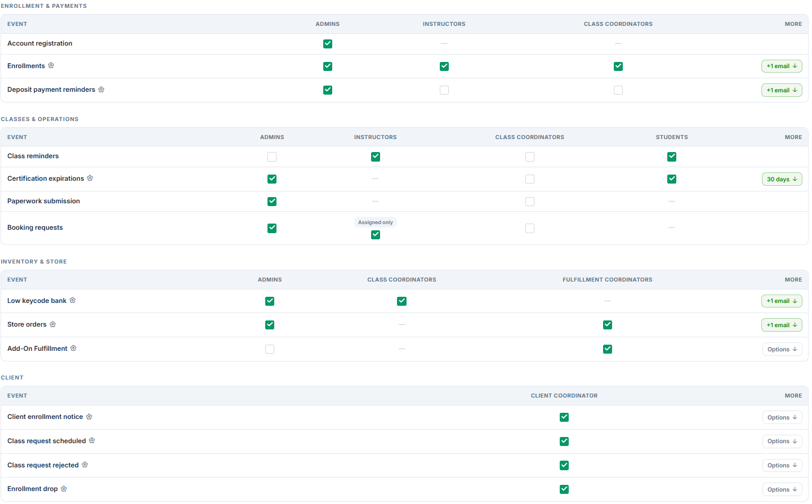The image size is (812, 504).
Task: Disable Instructors for Booking requests
Action: pos(376,235)
